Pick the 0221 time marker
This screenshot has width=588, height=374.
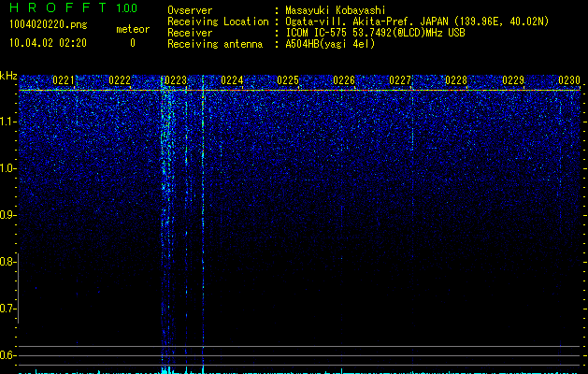pos(64,80)
